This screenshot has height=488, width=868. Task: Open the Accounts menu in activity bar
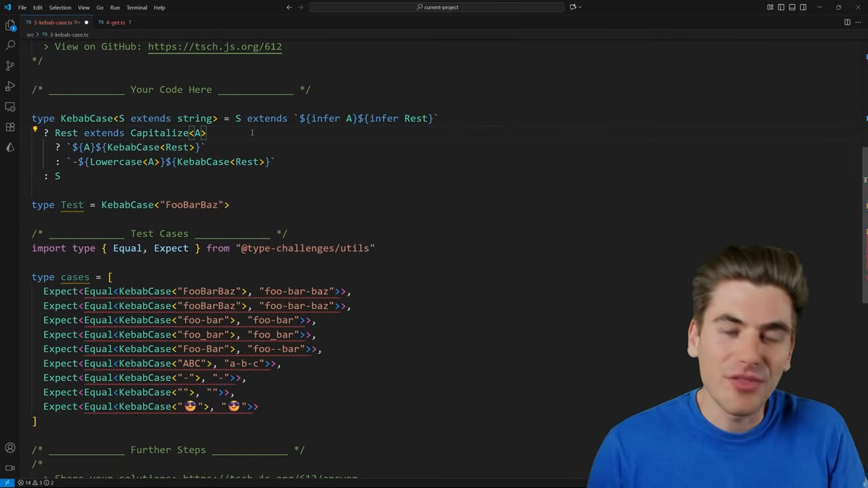(10, 448)
